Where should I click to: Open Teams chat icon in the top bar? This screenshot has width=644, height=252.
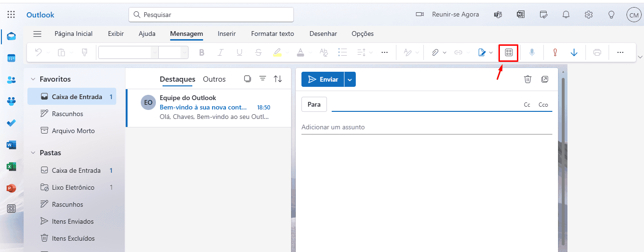[498, 15]
